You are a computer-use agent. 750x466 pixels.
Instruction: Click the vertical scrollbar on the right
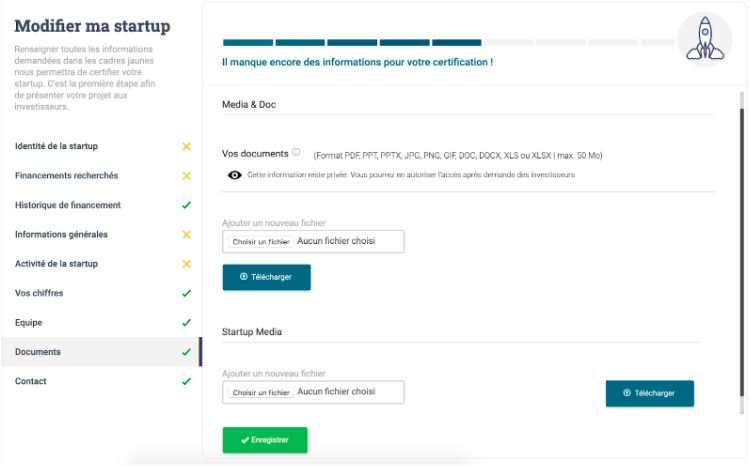point(742,252)
